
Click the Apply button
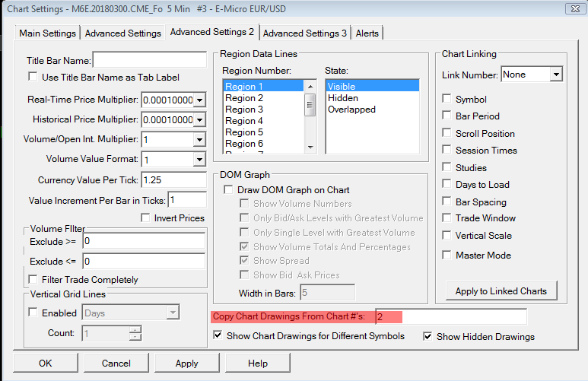(187, 363)
